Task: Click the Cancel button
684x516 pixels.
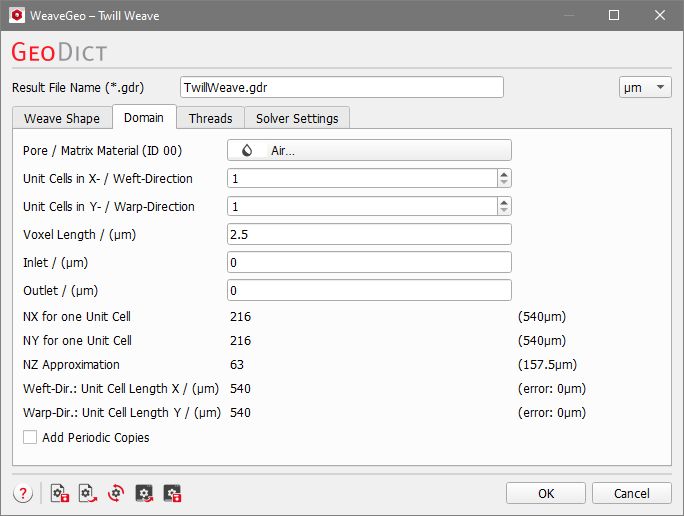Action: click(x=632, y=493)
